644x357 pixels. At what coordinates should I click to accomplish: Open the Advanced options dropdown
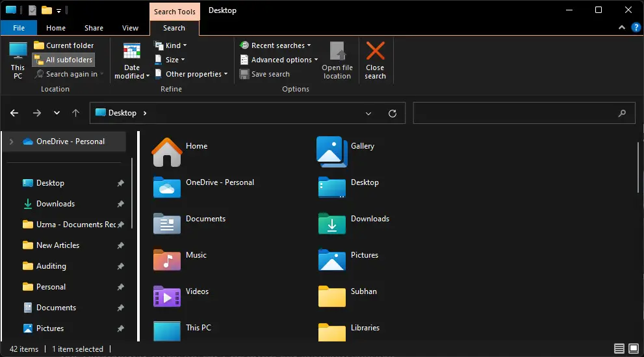[x=279, y=60]
